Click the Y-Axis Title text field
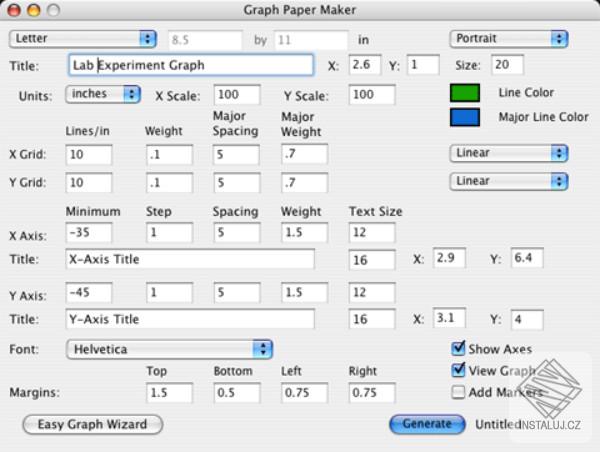This screenshot has width=600, height=452. tap(190, 319)
